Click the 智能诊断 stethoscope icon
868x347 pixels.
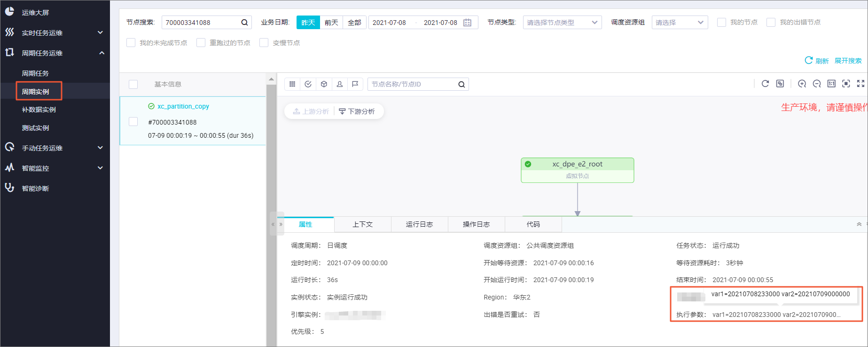click(x=9, y=188)
